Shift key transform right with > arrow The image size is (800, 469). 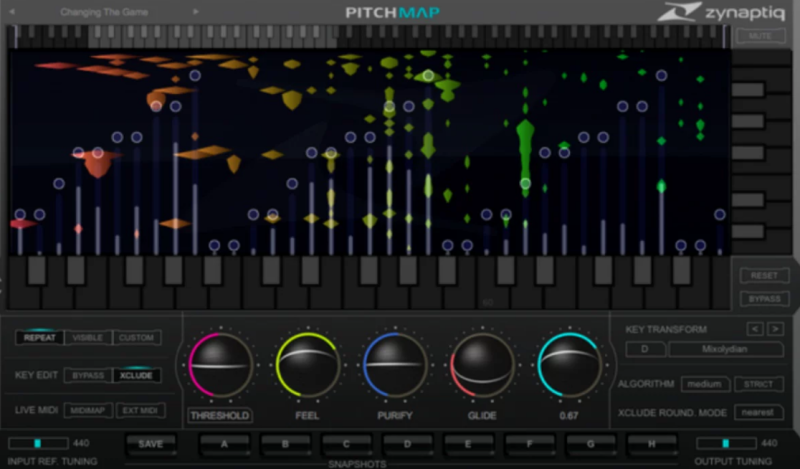click(x=776, y=329)
